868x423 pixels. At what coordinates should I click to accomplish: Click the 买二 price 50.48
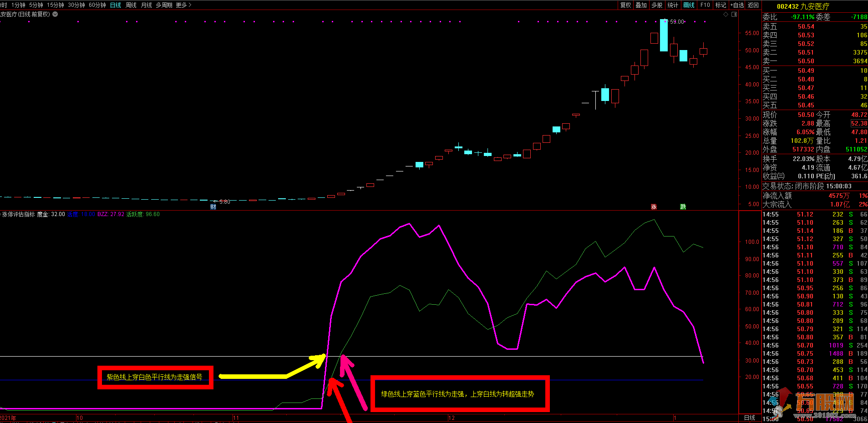click(x=806, y=79)
